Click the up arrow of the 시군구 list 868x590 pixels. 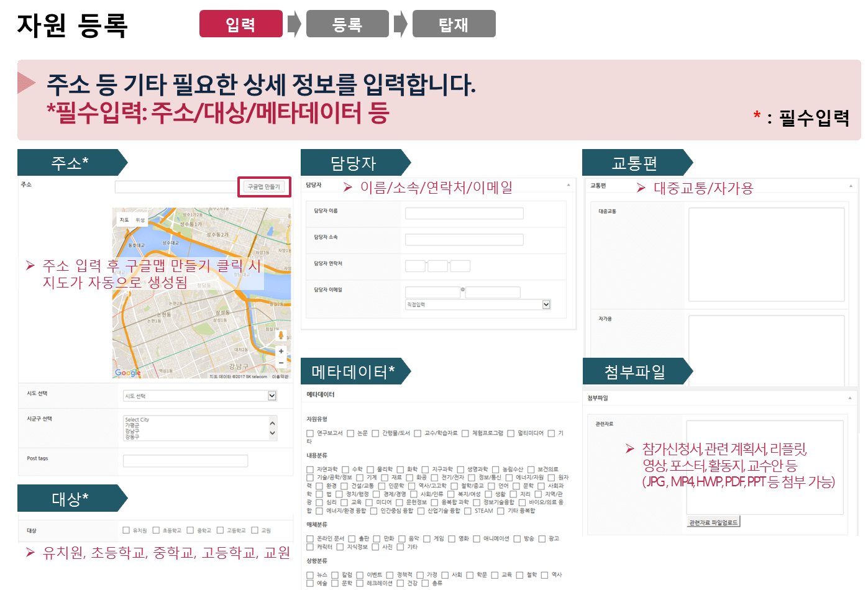point(272,423)
